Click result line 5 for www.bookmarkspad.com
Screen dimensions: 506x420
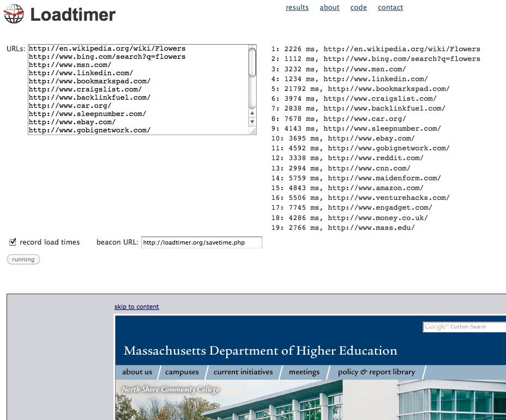click(360, 89)
